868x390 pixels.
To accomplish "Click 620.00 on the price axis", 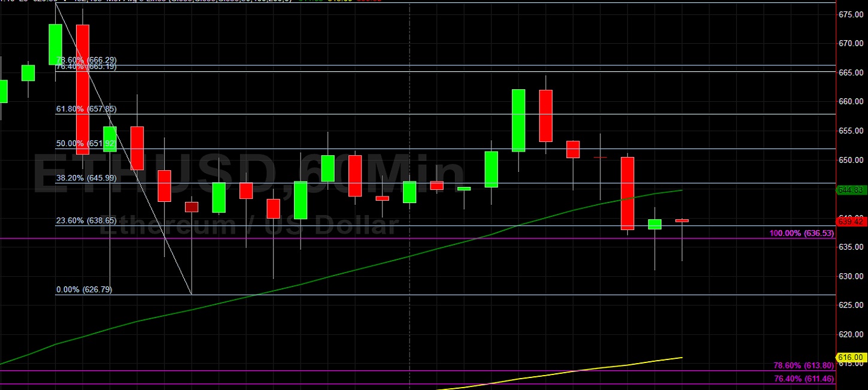I will pos(850,334).
